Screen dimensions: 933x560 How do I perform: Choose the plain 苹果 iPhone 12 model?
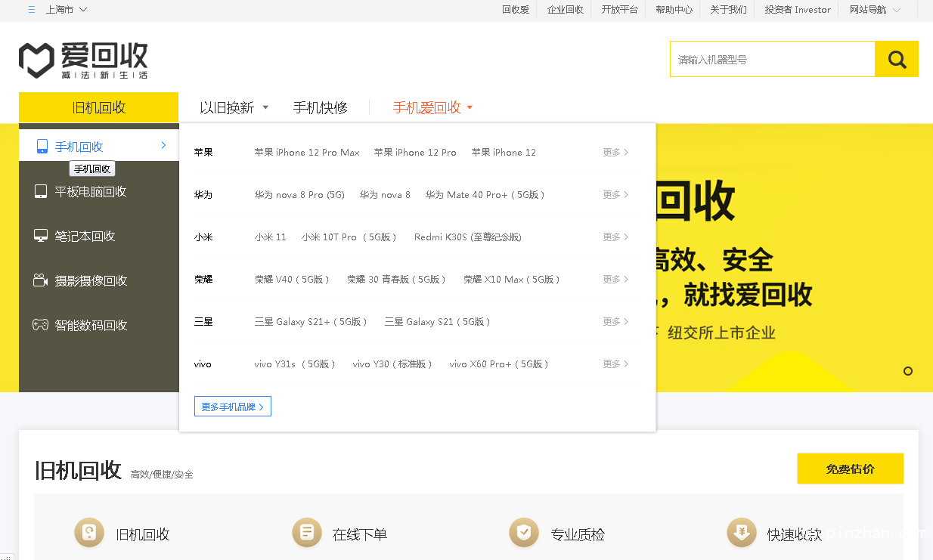[x=504, y=153]
